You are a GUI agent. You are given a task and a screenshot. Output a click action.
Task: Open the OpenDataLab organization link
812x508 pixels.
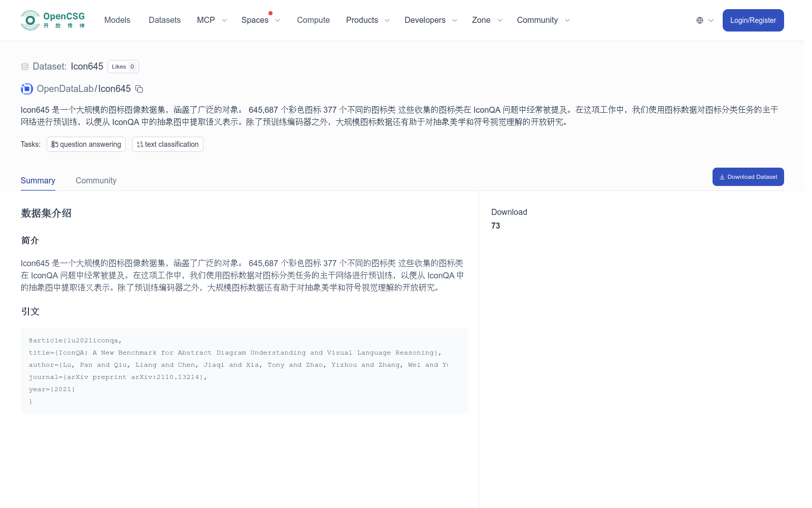click(x=65, y=89)
